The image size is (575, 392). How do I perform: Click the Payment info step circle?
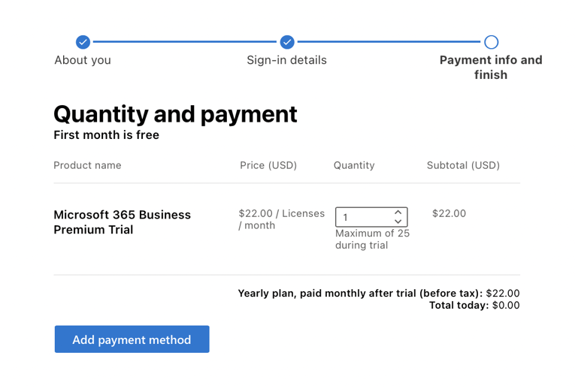(491, 42)
